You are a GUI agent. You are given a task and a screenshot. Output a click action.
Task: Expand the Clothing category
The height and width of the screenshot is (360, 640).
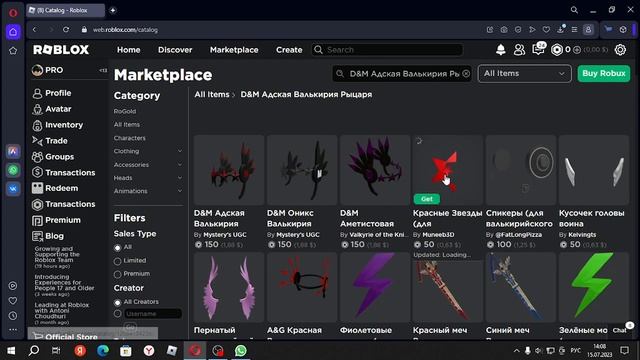180,151
